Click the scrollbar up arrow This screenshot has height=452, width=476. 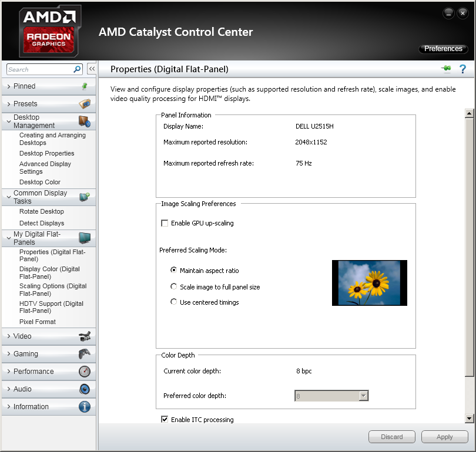(x=469, y=114)
